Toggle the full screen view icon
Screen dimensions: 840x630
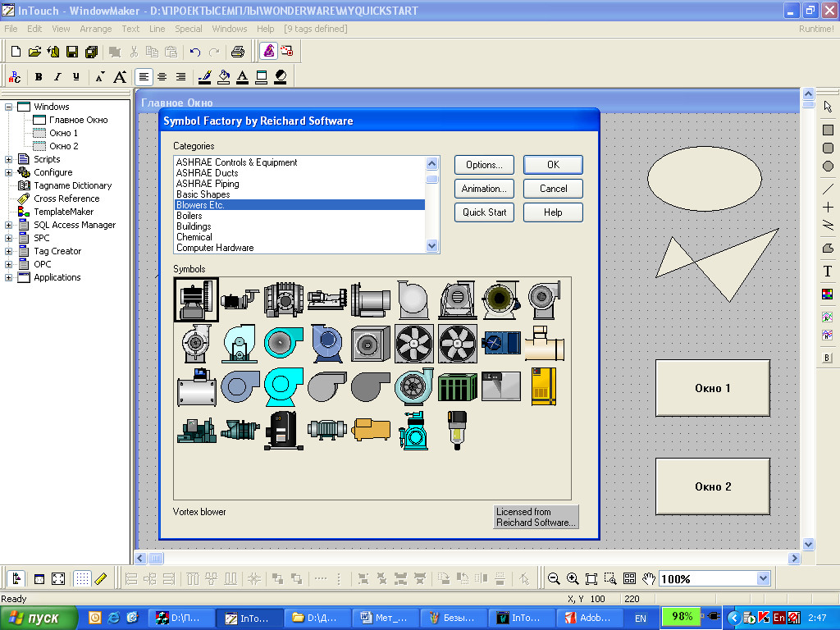pyautogui.click(x=58, y=578)
